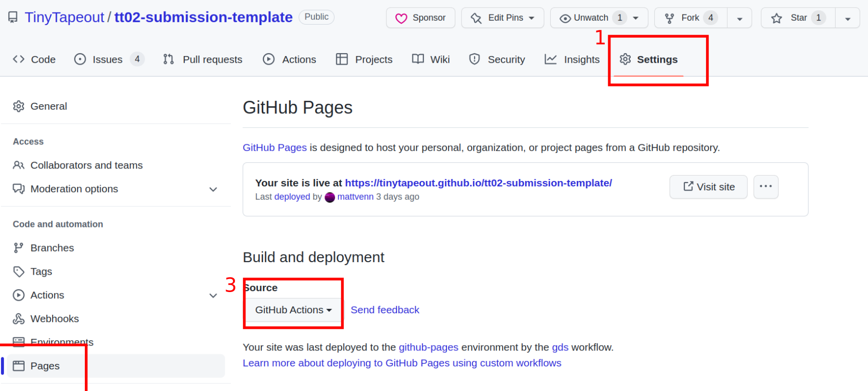Click the mattvenn avatar icon
The width and height of the screenshot is (868, 391).
(330, 197)
